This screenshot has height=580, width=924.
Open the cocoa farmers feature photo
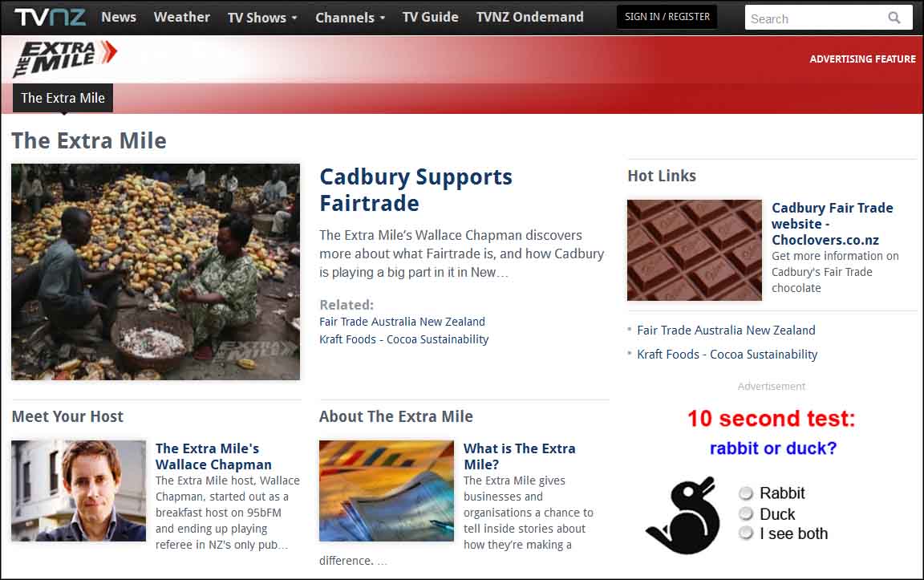click(x=156, y=272)
